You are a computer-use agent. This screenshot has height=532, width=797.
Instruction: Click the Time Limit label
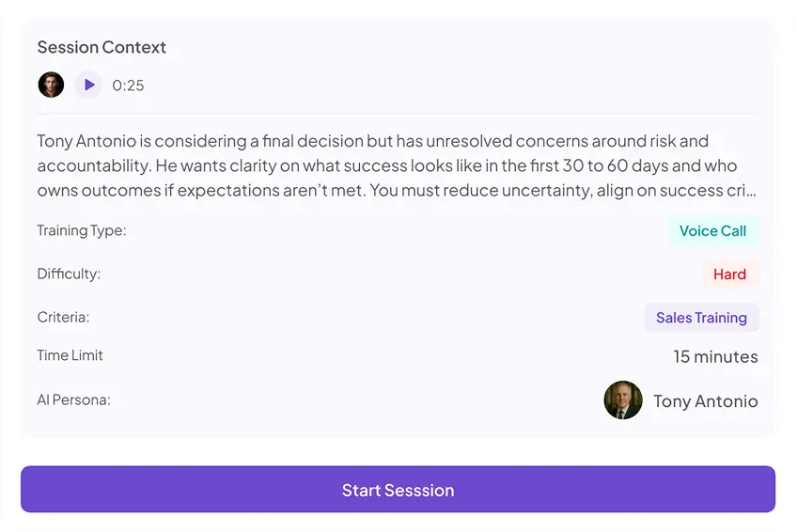pyautogui.click(x=70, y=355)
